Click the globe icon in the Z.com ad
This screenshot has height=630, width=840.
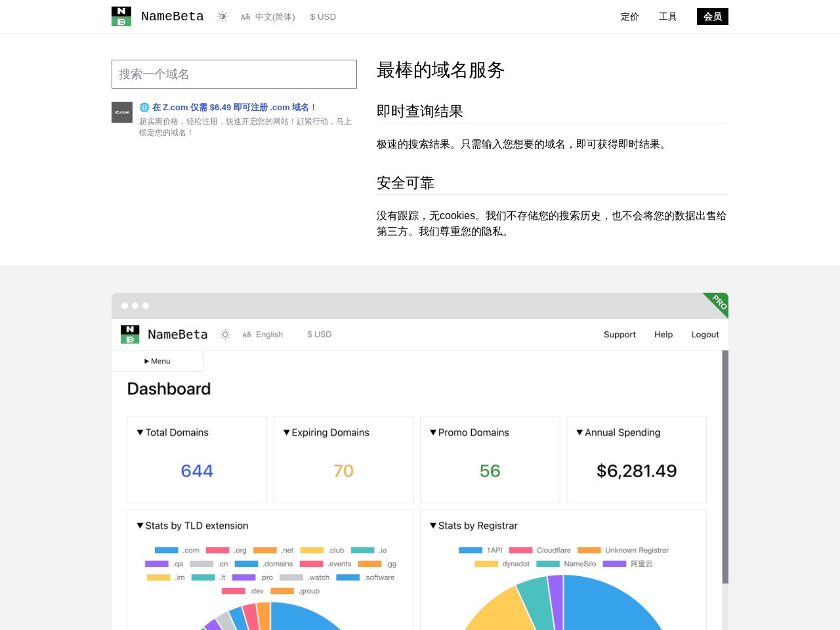coord(144,107)
